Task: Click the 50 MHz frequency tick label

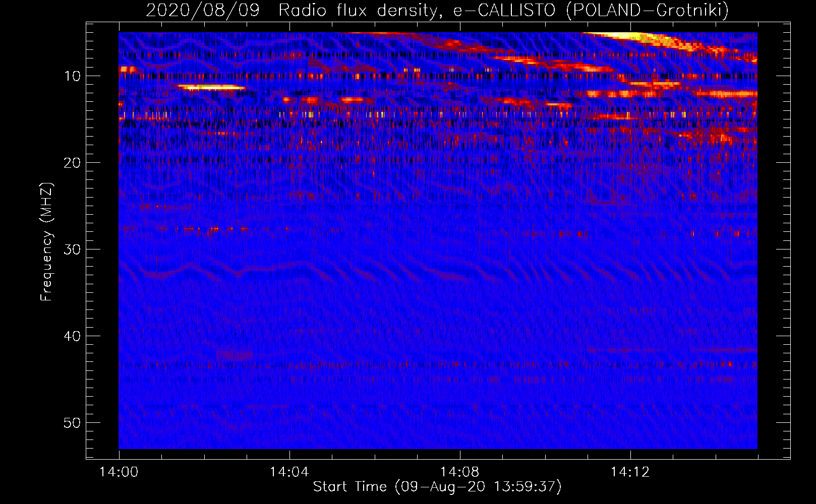Action: tap(73, 423)
